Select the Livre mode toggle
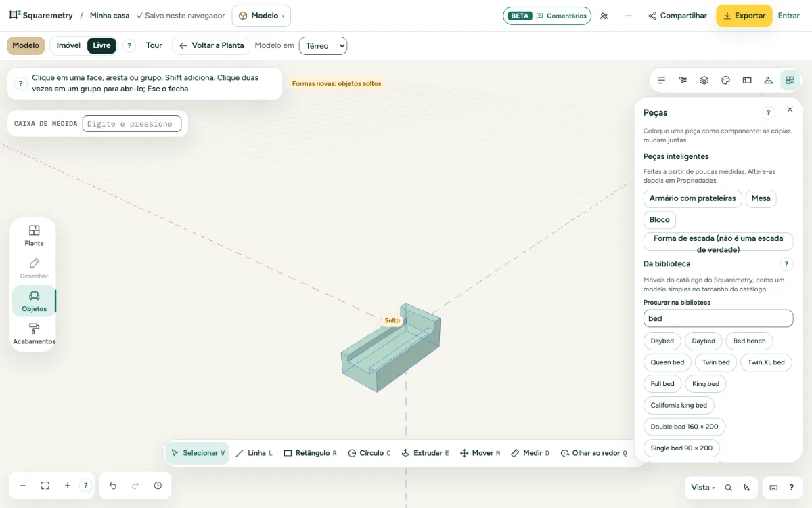The image size is (812, 508). click(x=101, y=45)
